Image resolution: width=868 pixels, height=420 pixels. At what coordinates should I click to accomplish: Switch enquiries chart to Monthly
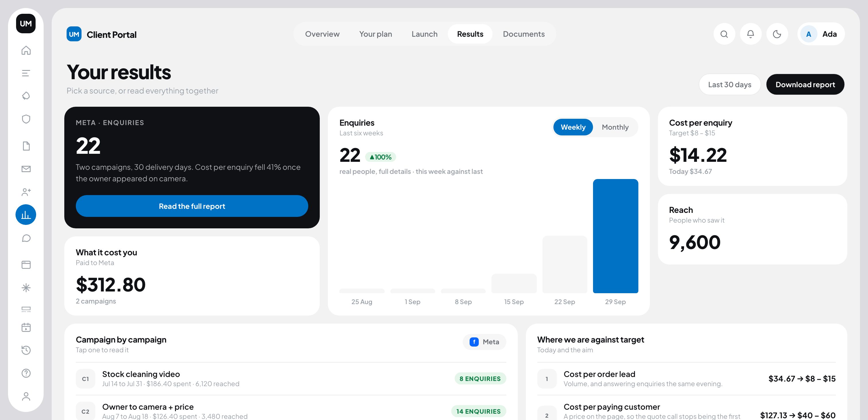click(x=615, y=127)
